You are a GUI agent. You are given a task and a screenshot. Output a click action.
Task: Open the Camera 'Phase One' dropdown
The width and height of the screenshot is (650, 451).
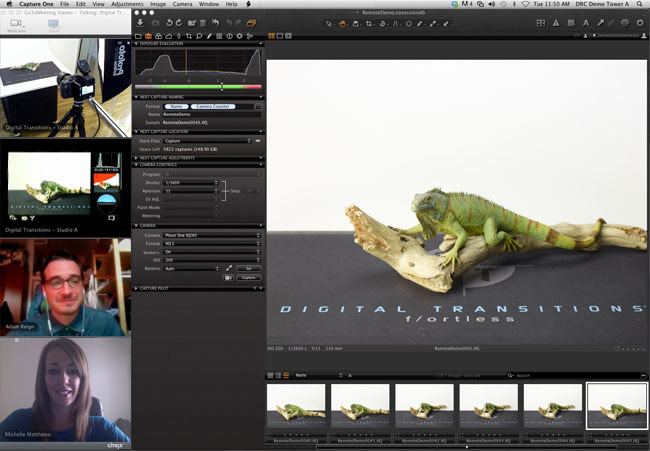pos(212,235)
